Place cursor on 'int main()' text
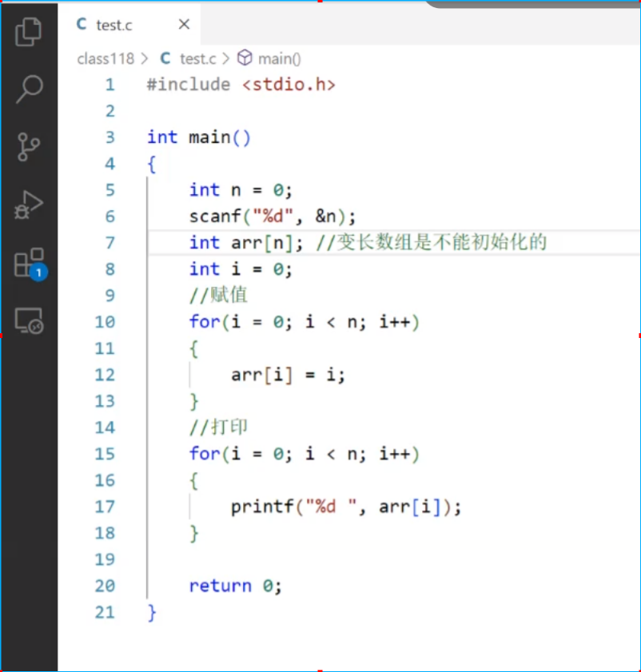The image size is (641, 672). pyautogui.click(x=199, y=137)
